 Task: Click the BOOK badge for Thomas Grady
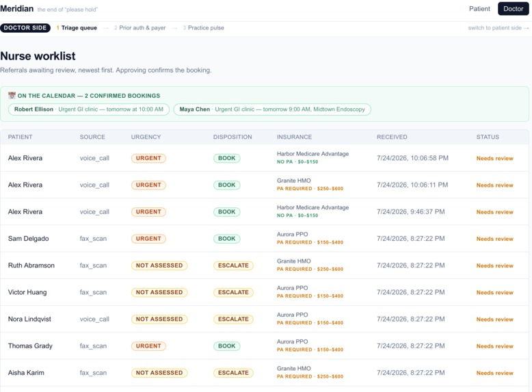226,346
